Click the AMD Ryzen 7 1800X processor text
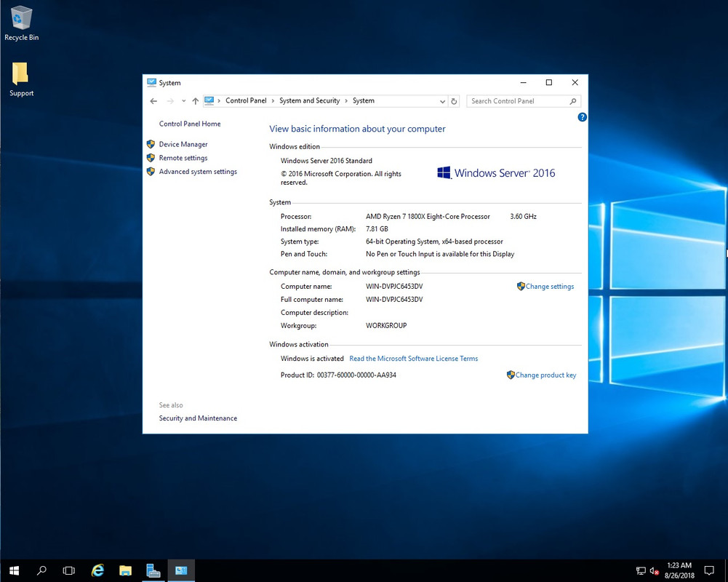Image resolution: width=728 pixels, height=582 pixels. point(428,217)
